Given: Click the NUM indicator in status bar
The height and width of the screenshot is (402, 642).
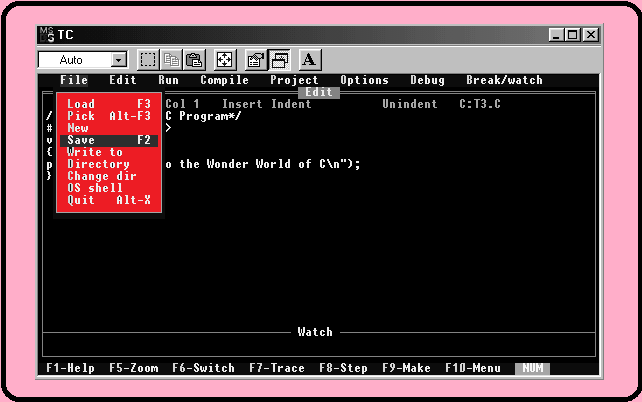Looking at the screenshot, I should click(532, 368).
